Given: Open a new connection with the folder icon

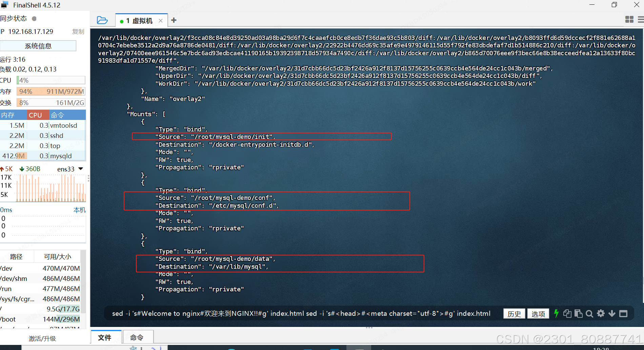Looking at the screenshot, I should click(102, 20).
